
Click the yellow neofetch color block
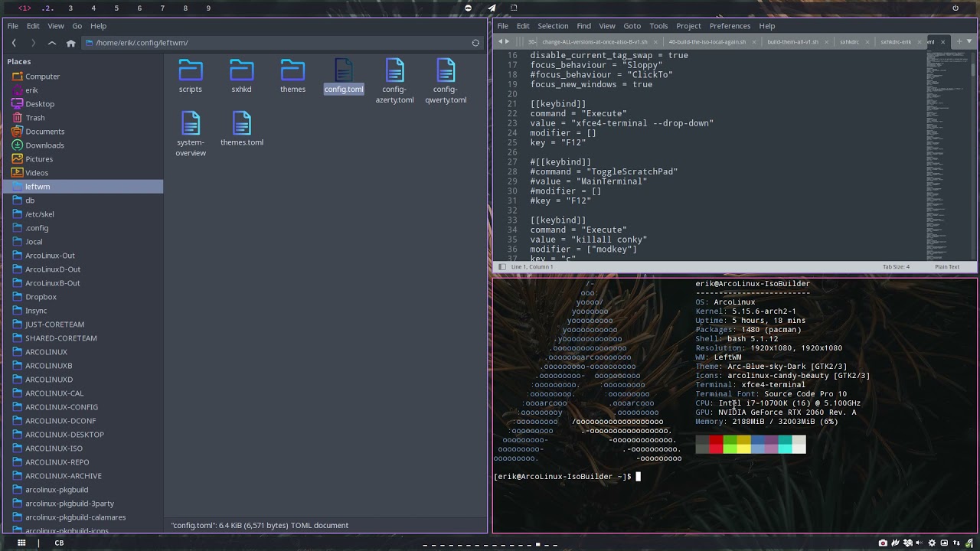(x=743, y=445)
